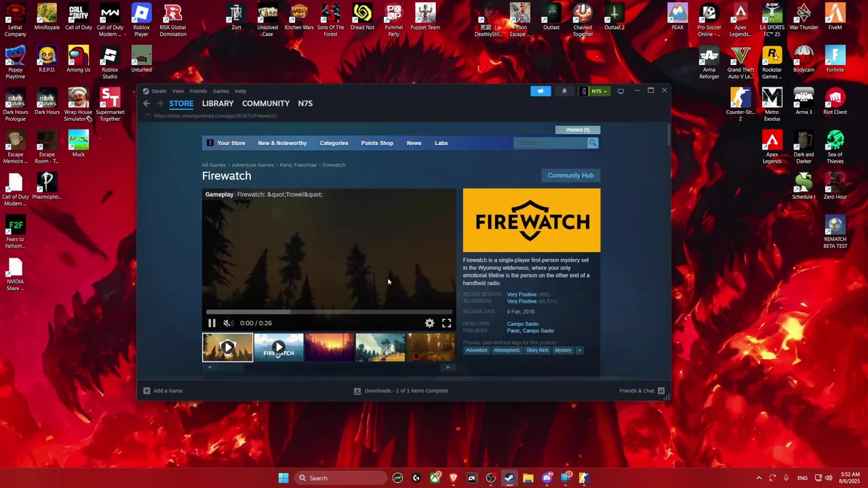Open the Labs link
The image size is (868, 488).
441,143
